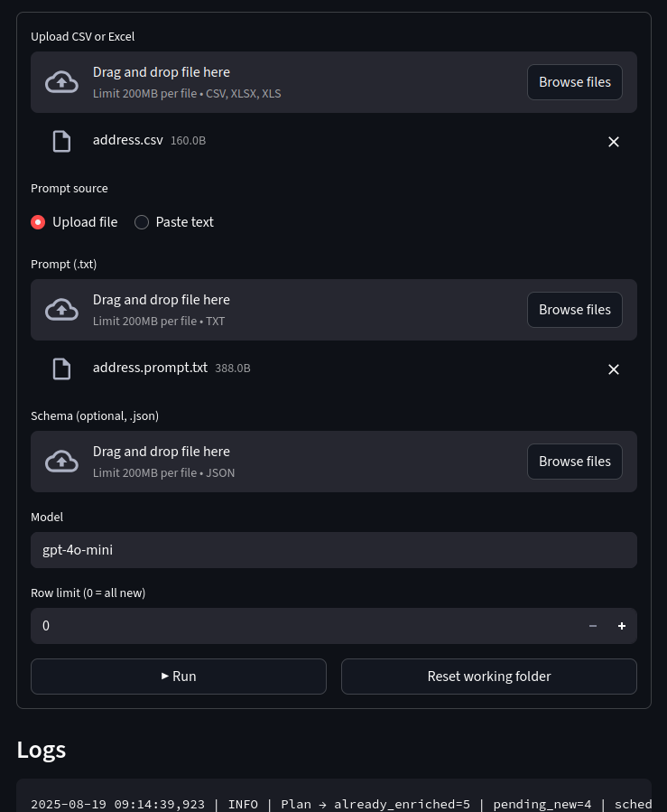This screenshot has height=812, width=667.
Task: Click the cloud upload icon for Schema JSON
Action: coord(61,462)
